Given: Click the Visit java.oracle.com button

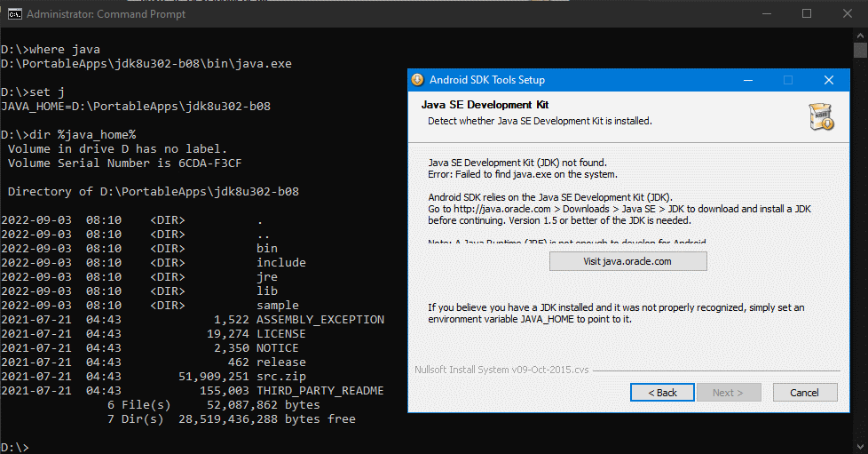Looking at the screenshot, I should point(627,261).
